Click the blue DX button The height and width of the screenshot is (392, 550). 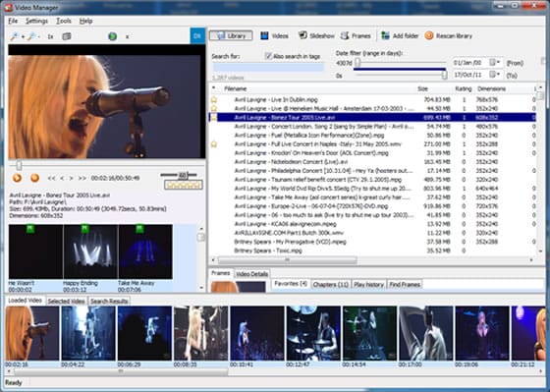click(197, 35)
